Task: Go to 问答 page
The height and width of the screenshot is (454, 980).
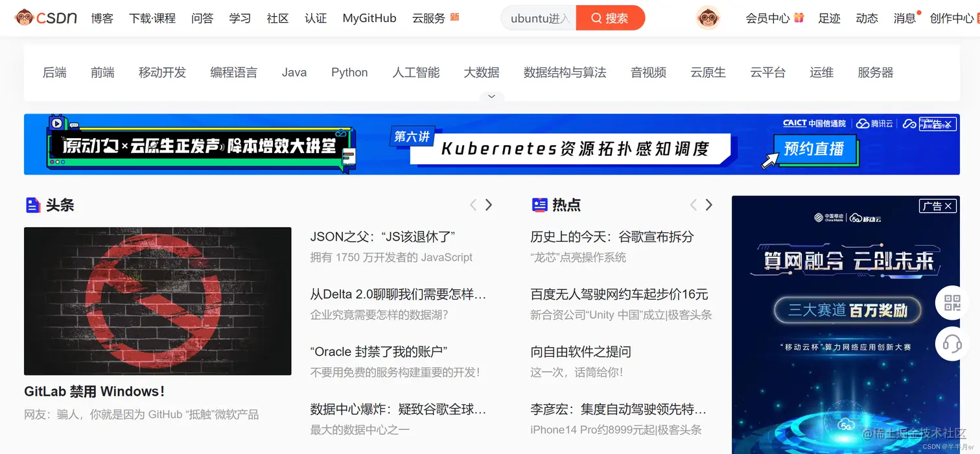Action: click(x=202, y=18)
